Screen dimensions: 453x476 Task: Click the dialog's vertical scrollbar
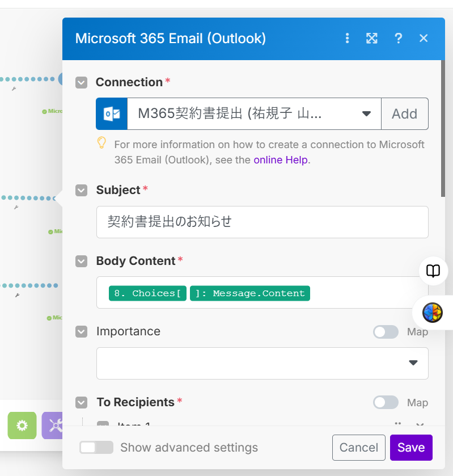pyautogui.click(x=443, y=128)
